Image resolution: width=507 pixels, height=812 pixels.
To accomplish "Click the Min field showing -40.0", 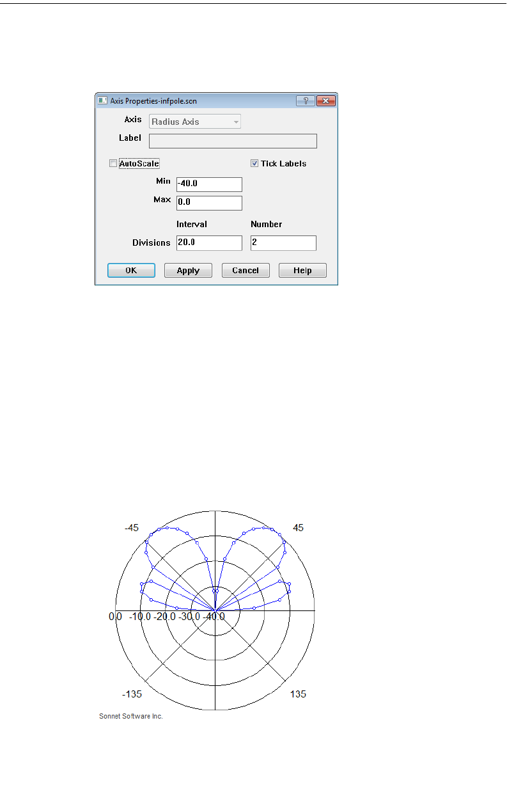I will (x=209, y=184).
